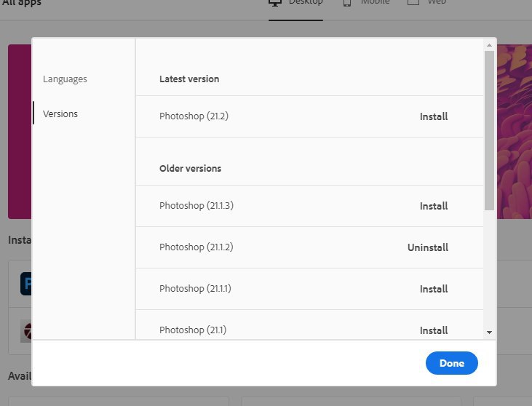Click the Photoshop (21.1) label

pos(193,330)
